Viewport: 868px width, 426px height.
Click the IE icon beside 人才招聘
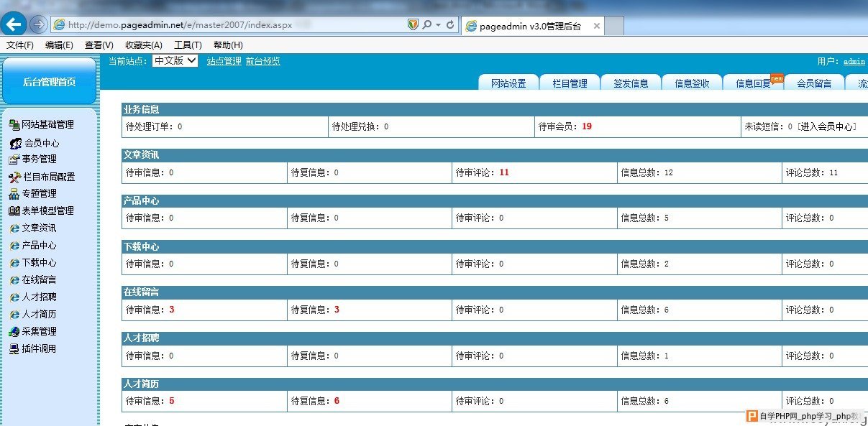[x=14, y=297]
